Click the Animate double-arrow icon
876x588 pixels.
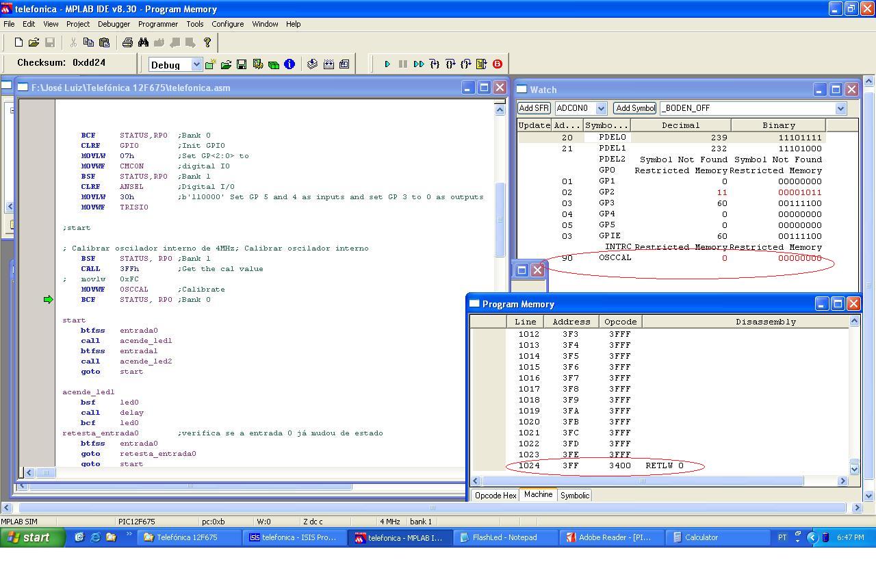point(419,64)
